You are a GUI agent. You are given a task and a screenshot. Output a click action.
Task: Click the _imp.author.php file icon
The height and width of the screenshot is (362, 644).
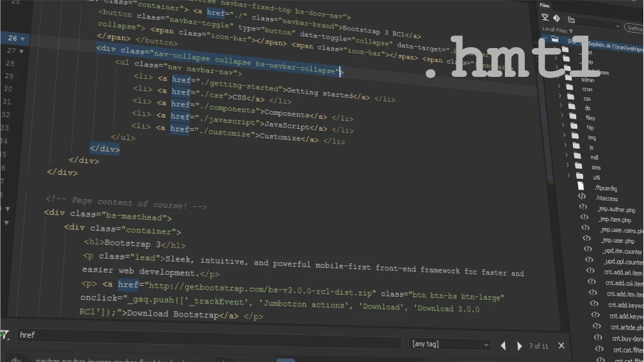[583, 207]
